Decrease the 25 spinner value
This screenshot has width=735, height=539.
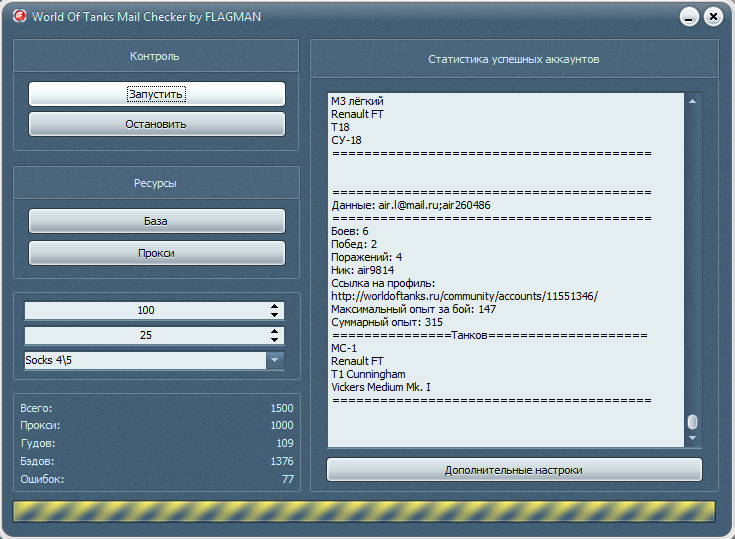(275, 340)
